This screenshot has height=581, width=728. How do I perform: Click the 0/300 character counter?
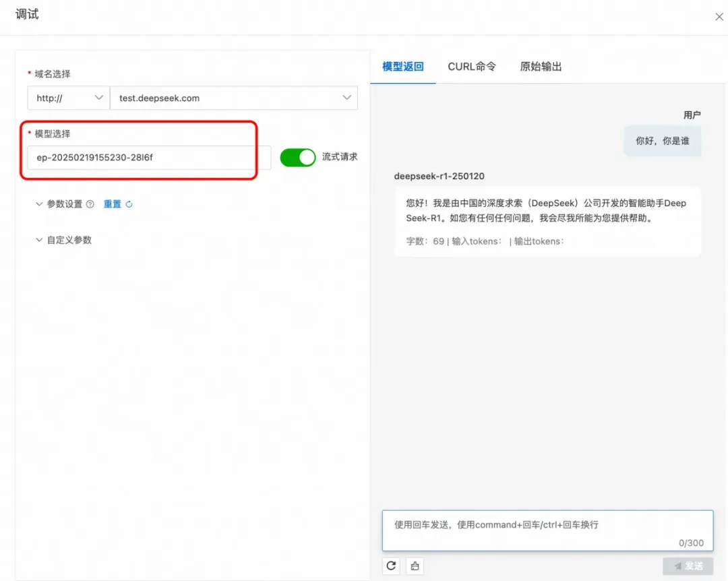(x=691, y=543)
